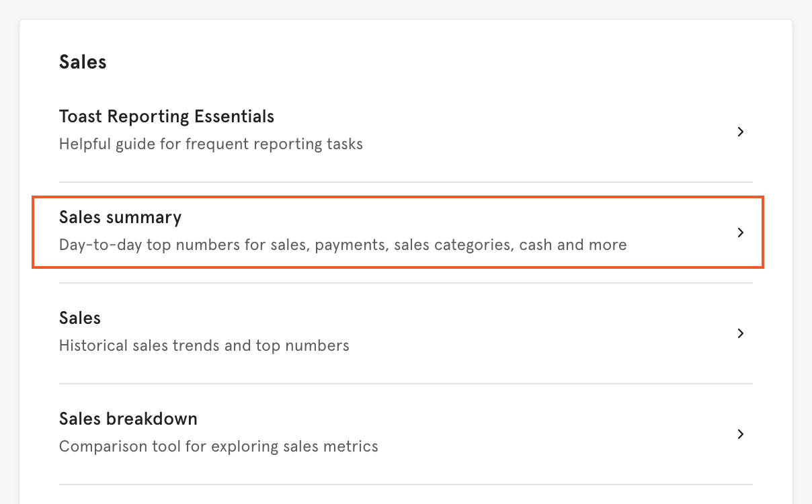
Task: Click the 'Day-to-day top numbers' description
Action: coord(343,245)
